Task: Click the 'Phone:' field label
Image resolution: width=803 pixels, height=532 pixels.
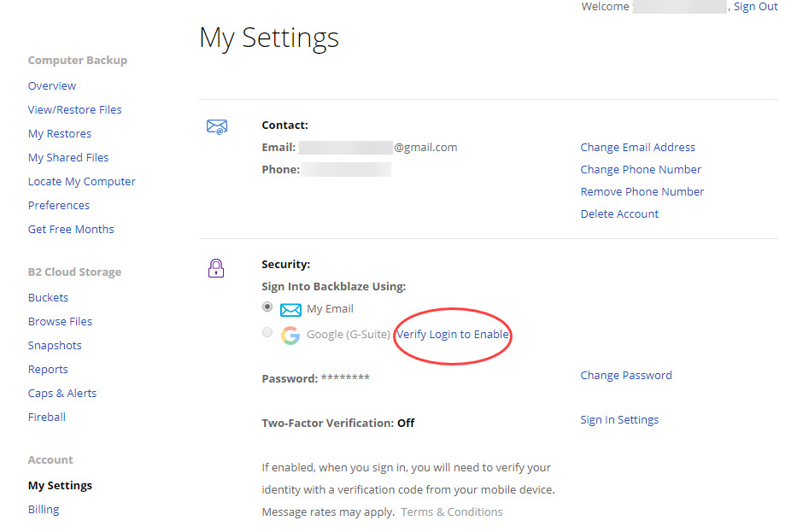Action: pos(281,169)
